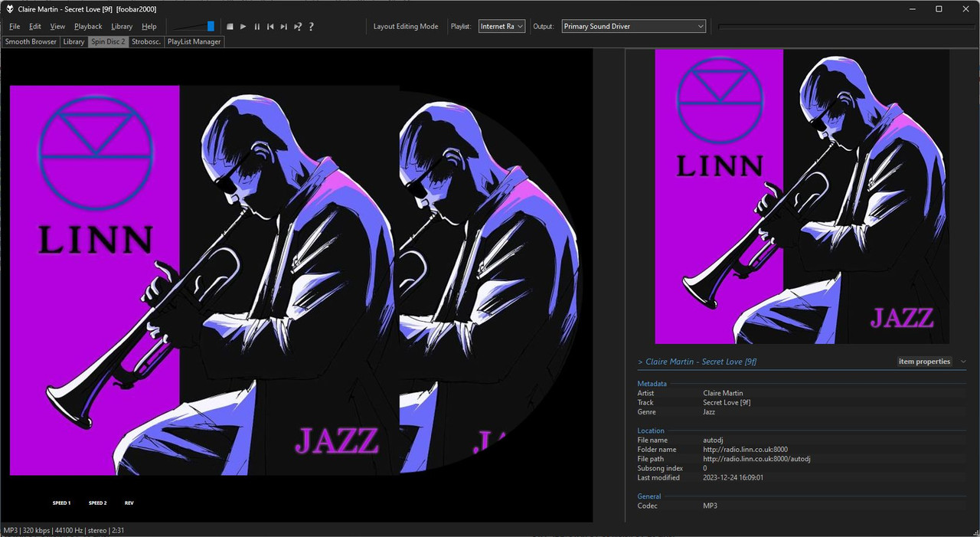Click the General section heading
Image resolution: width=980 pixels, height=537 pixels.
(649, 496)
